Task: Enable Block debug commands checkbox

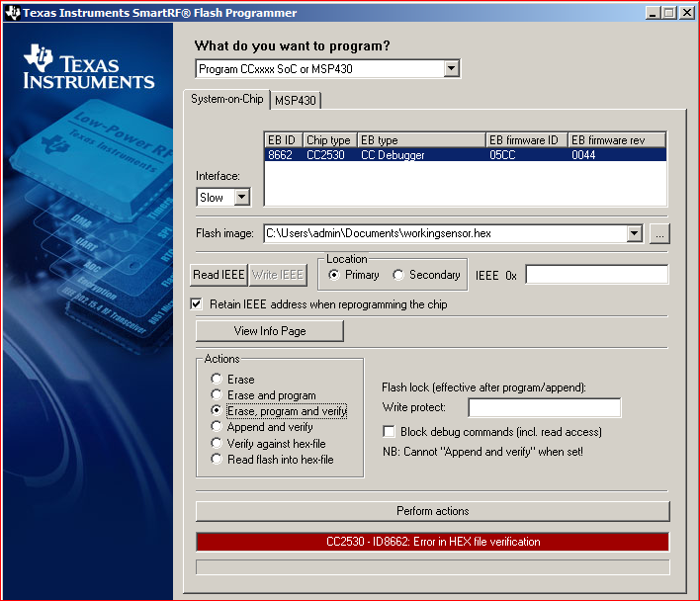Action: (389, 431)
